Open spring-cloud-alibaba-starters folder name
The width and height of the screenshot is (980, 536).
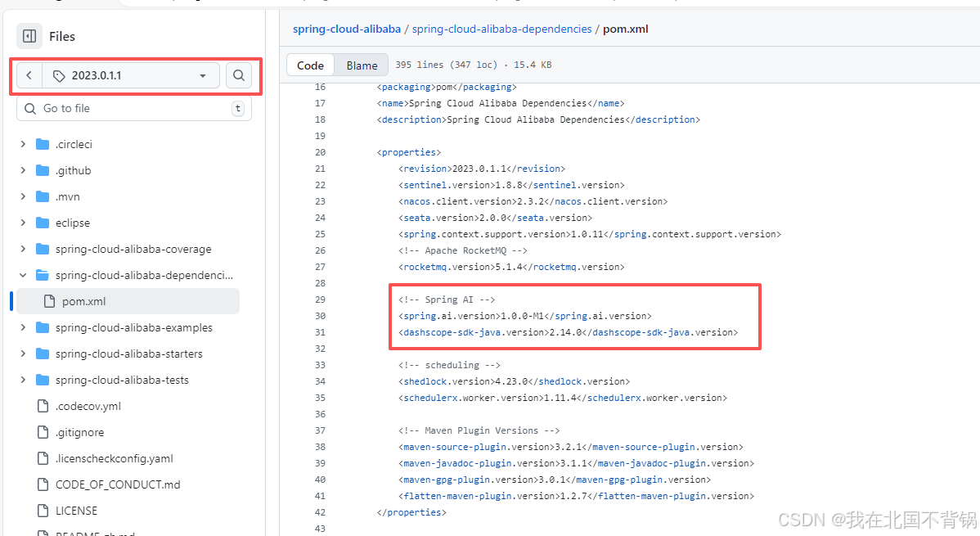(128, 354)
